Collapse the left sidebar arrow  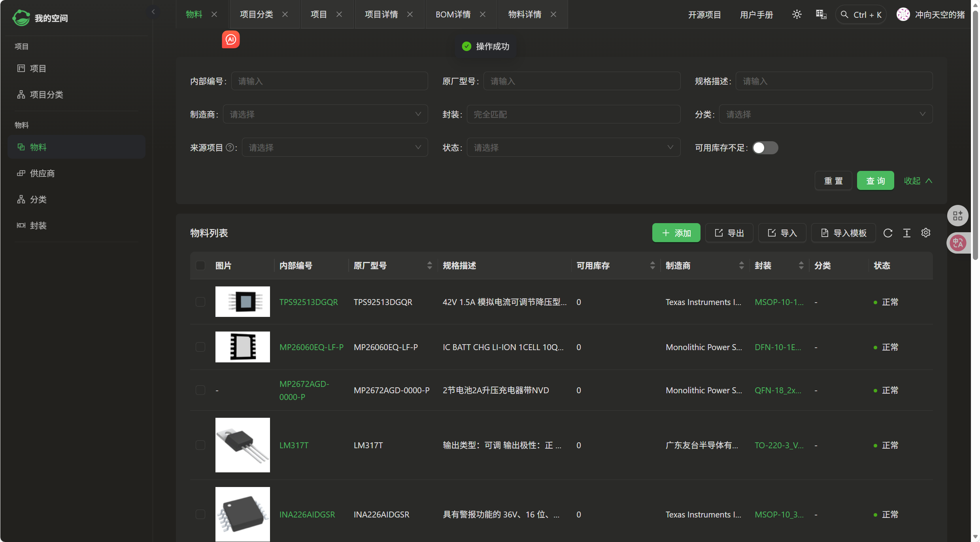[153, 12]
